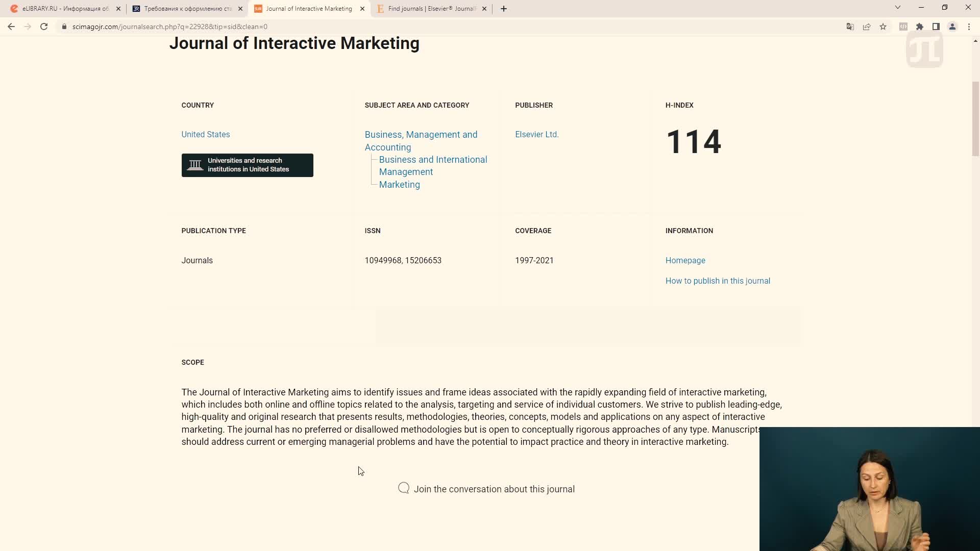The width and height of the screenshot is (980, 551).
Task: Go forward to the next page
Action: (28, 27)
